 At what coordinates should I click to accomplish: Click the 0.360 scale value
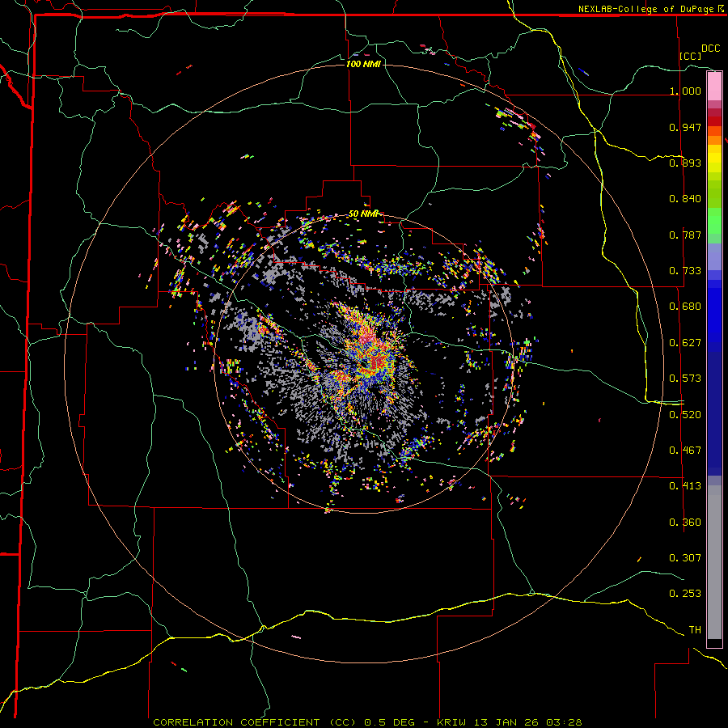[x=685, y=523]
